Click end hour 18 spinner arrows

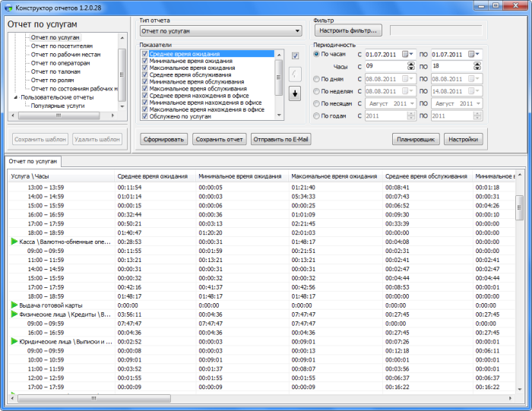tap(477, 66)
